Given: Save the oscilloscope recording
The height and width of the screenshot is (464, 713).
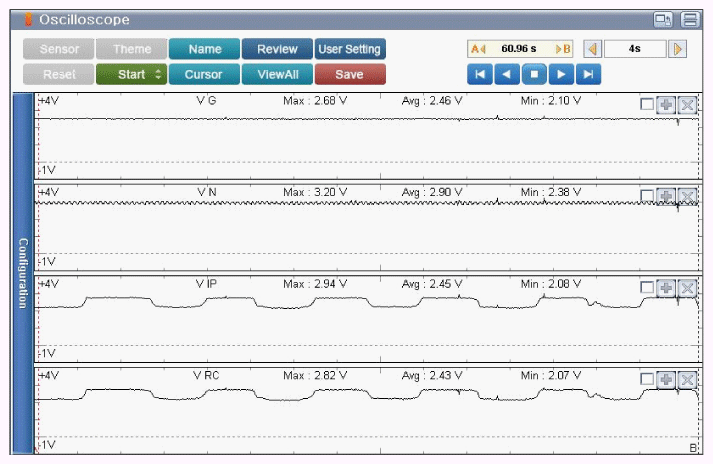Looking at the screenshot, I should click(x=349, y=74).
